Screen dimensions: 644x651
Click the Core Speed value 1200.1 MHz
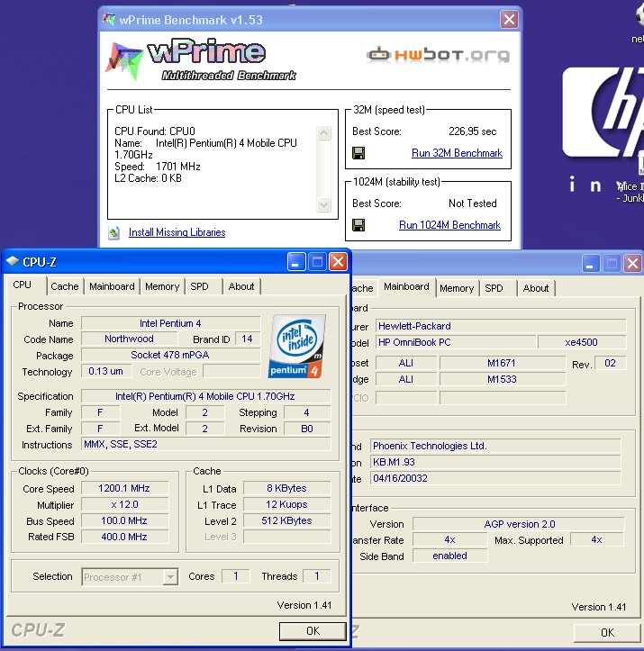point(124,488)
